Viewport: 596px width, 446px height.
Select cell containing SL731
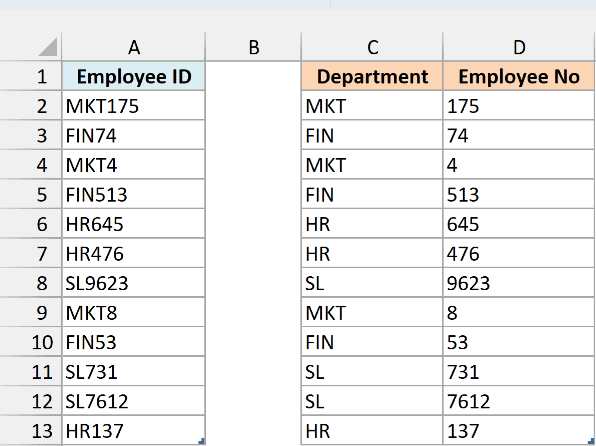[133, 371]
